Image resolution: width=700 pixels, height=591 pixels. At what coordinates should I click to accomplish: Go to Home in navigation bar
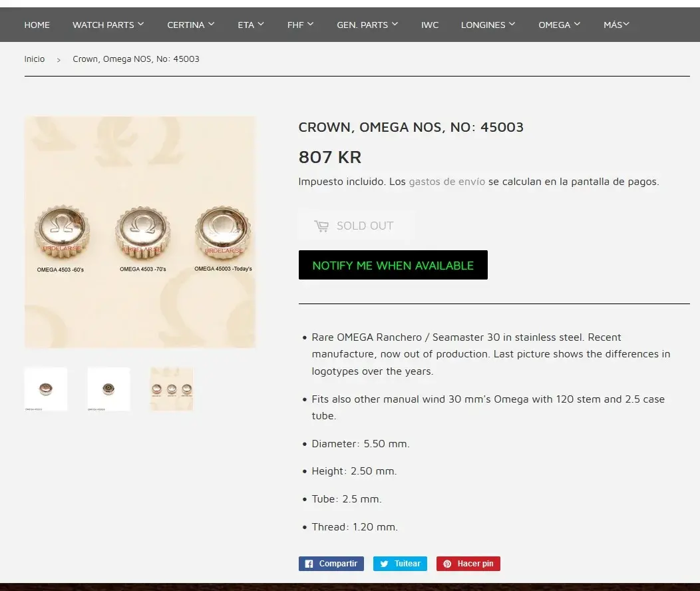point(37,25)
